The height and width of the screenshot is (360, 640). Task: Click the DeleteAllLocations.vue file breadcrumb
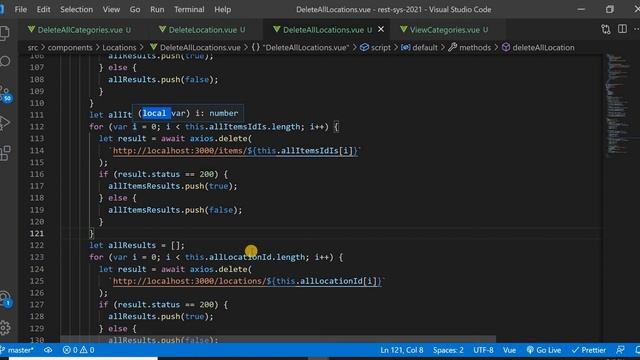pyautogui.click(x=195, y=47)
